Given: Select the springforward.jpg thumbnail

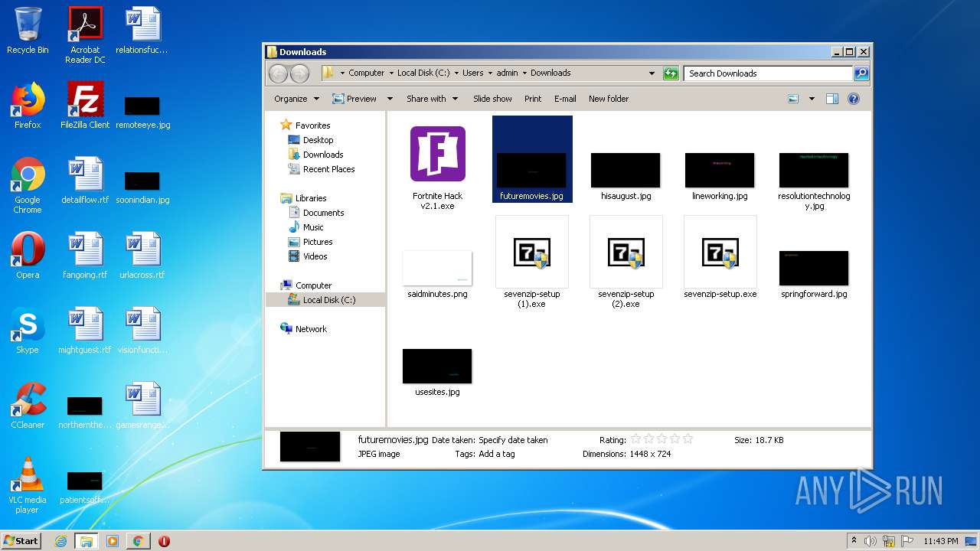Looking at the screenshot, I should tap(814, 268).
